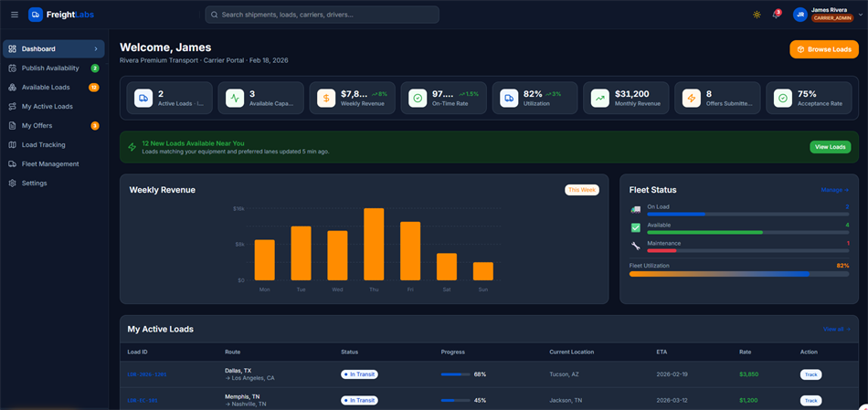The width and height of the screenshot is (868, 410).
Task: Switch theme using the sun icon
Action: coord(757,15)
